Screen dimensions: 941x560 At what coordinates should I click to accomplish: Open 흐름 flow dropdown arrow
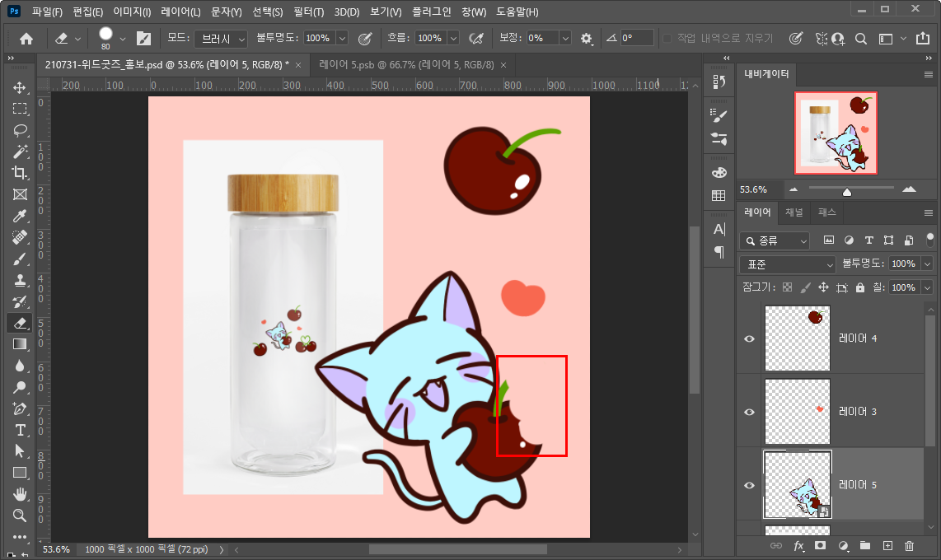pyautogui.click(x=454, y=39)
